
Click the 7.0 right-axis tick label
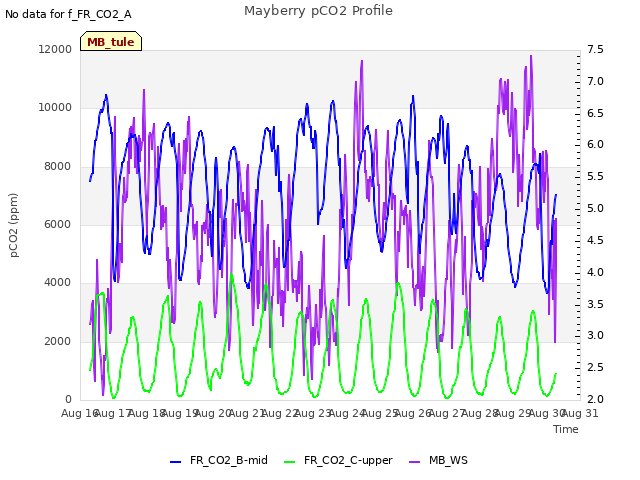coord(596,81)
